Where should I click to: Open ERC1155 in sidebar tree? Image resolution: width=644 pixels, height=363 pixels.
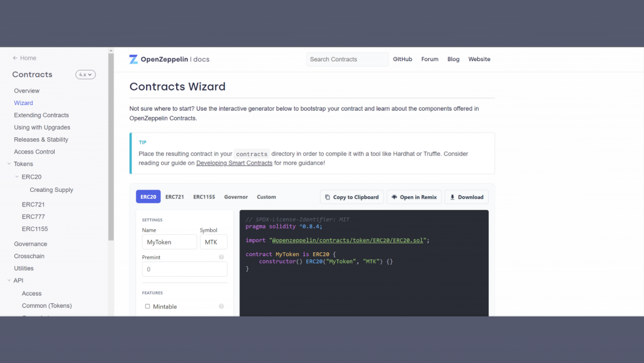click(x=35, y=229)
